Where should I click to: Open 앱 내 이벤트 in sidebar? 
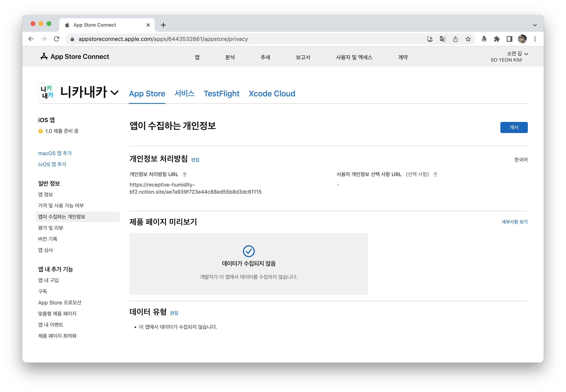point(51,325)
